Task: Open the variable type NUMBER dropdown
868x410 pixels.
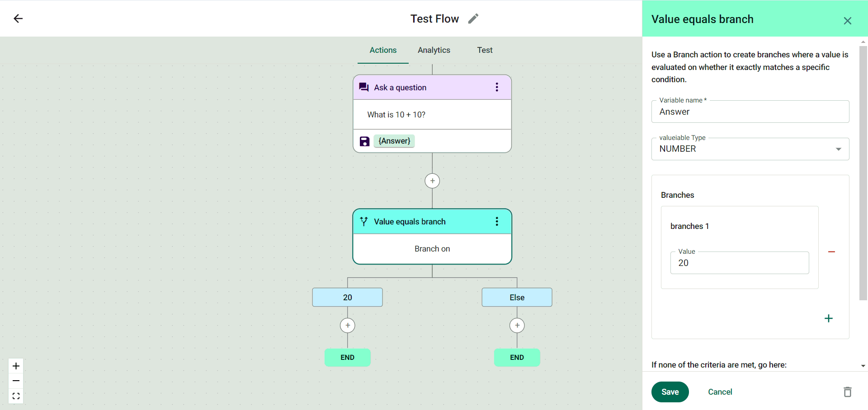Action: [750, 149]
